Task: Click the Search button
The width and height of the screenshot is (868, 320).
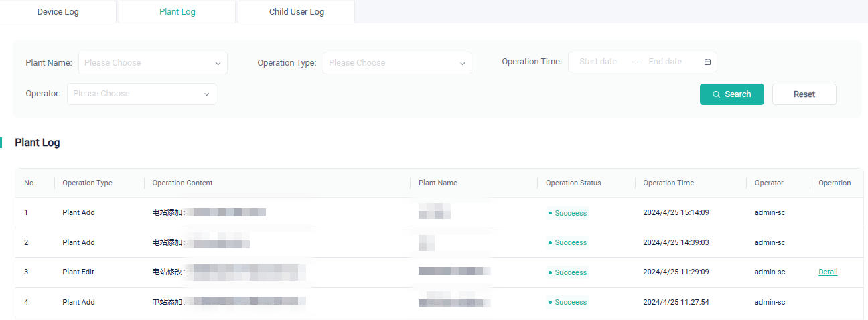Action: click(732, 94)
